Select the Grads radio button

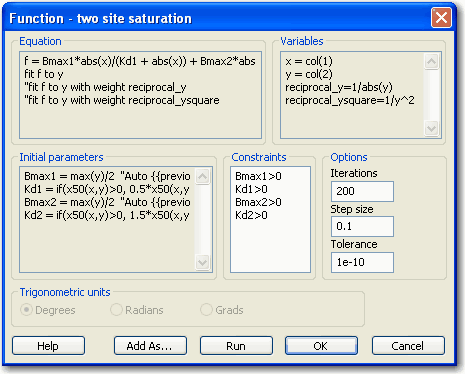[x=206, y=310]
